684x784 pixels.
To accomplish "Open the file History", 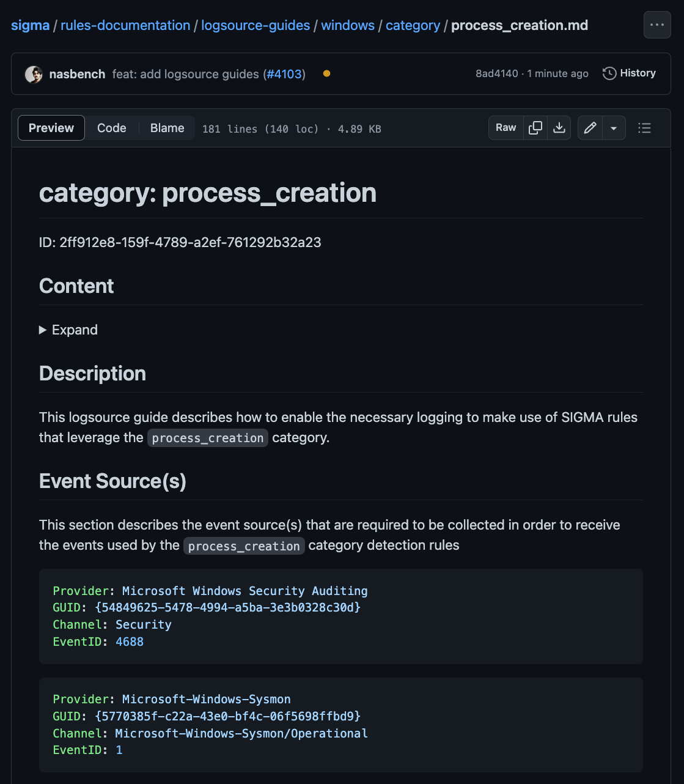I will click(629, 73).
